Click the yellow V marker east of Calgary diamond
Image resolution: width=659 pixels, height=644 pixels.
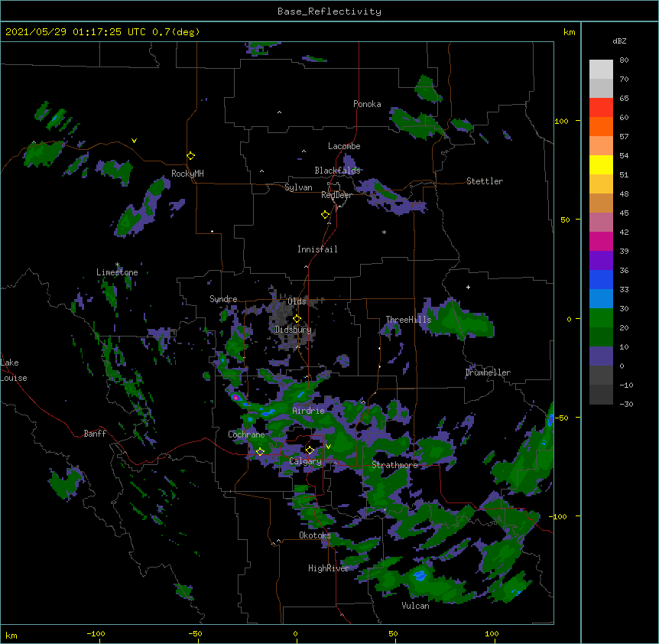click(x=328, y=447)
